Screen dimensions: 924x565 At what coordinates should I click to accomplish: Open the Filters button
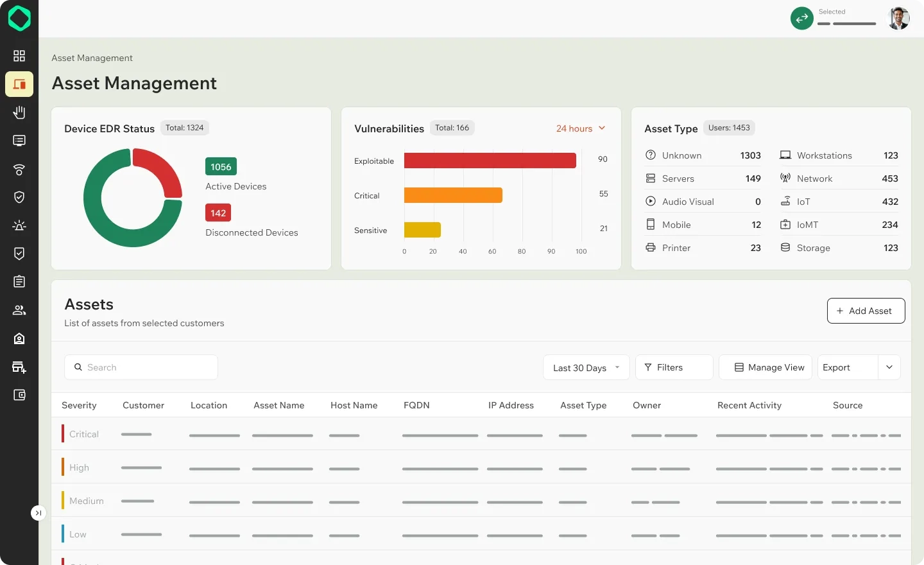(674, 367)
